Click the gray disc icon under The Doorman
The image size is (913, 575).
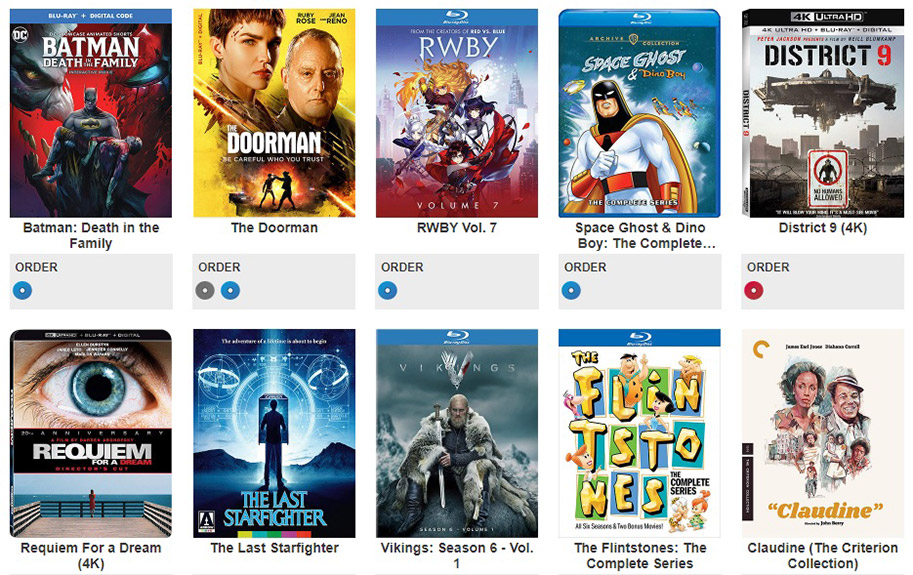[x=205, y=290]
